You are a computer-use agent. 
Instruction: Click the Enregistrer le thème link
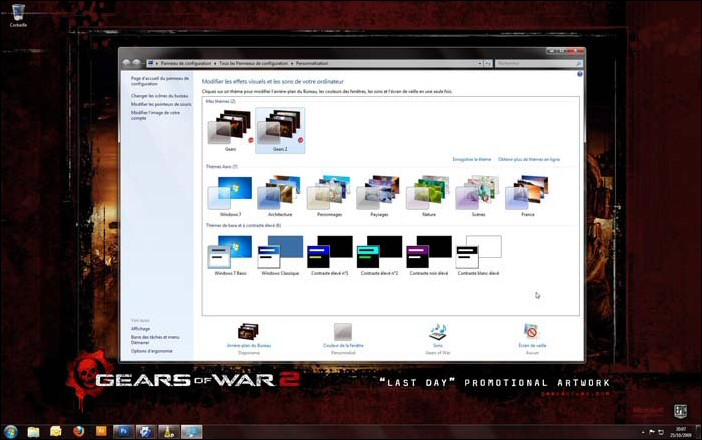(x=471, y=159)
